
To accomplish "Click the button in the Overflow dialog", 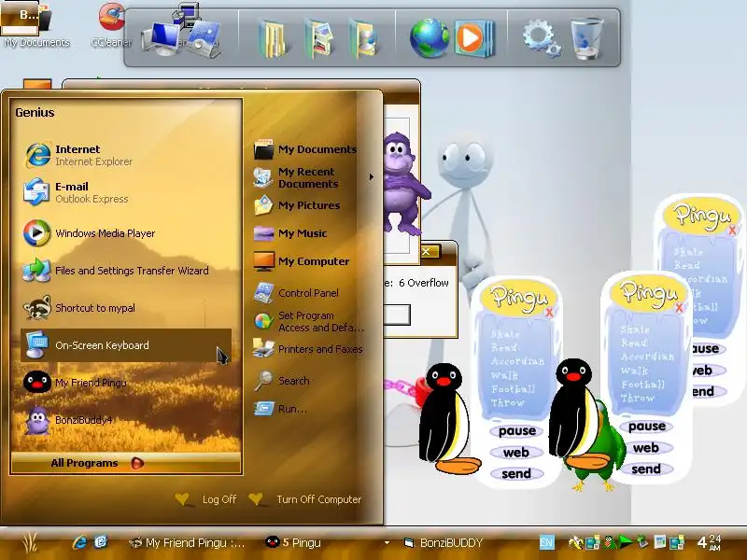I will point(398,315).
